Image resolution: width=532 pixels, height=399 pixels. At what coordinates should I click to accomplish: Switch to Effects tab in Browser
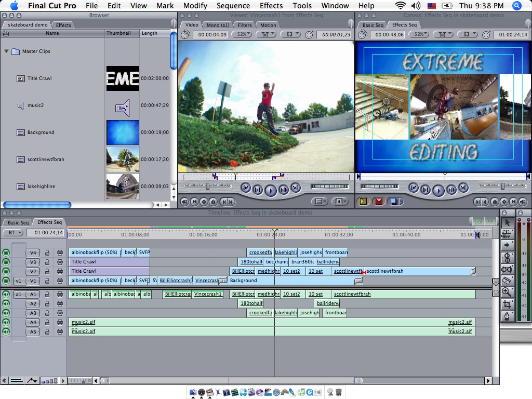point(63,25)
